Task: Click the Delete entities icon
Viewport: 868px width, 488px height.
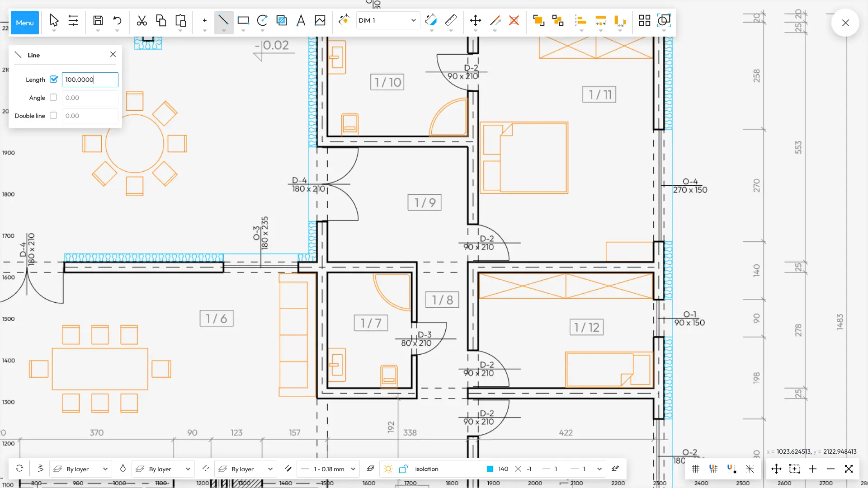Action: [514, 20]
